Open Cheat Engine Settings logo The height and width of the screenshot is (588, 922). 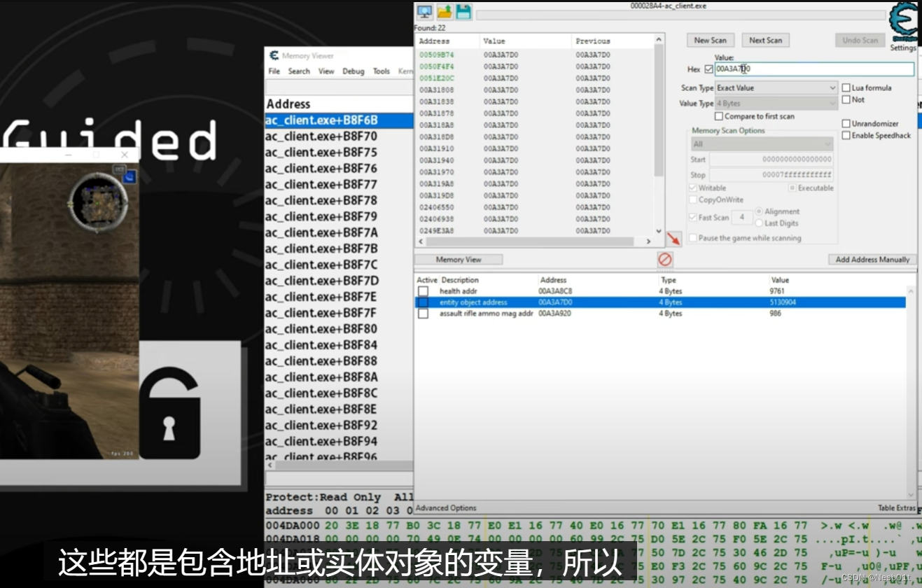[903, 22]
